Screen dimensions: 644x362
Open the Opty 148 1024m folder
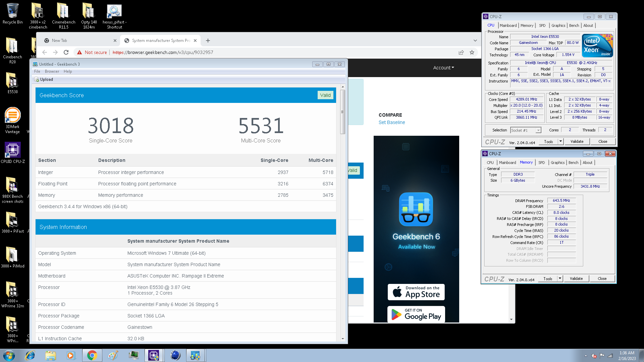89,16
